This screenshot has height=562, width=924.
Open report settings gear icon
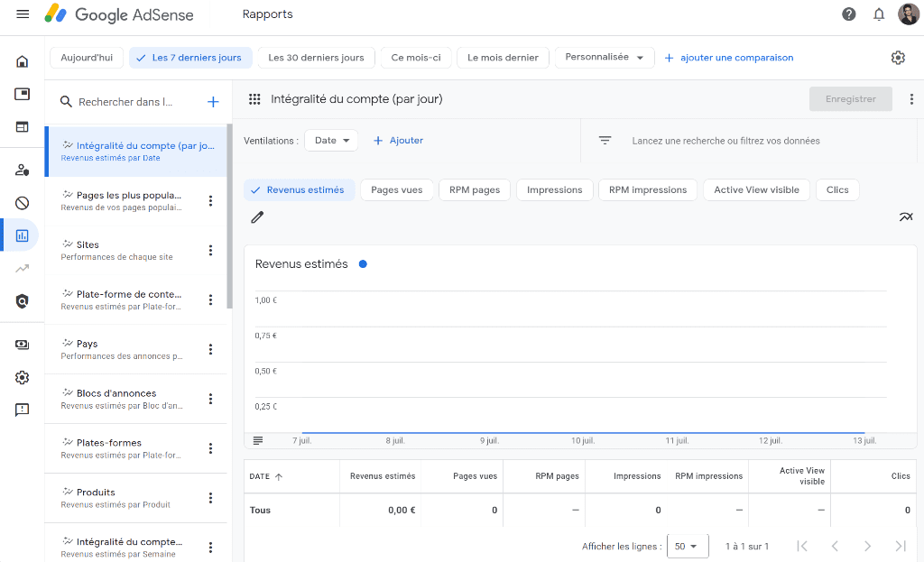click(x=898, y=58)
